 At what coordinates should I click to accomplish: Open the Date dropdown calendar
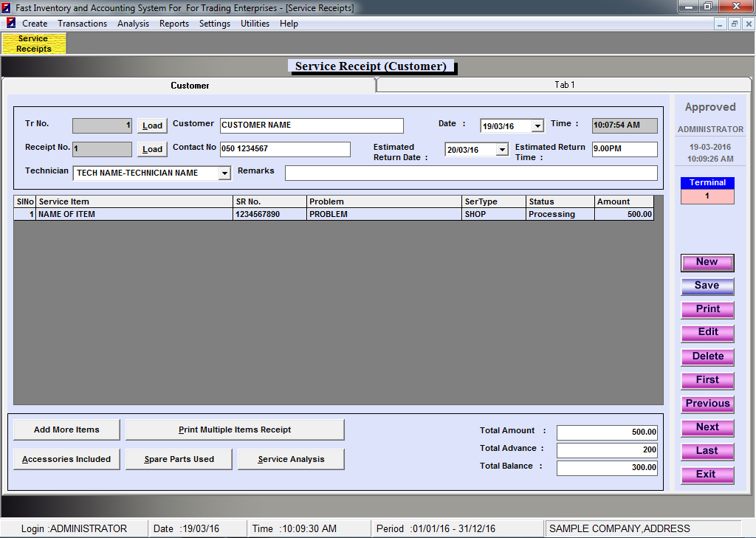(537, 126)
